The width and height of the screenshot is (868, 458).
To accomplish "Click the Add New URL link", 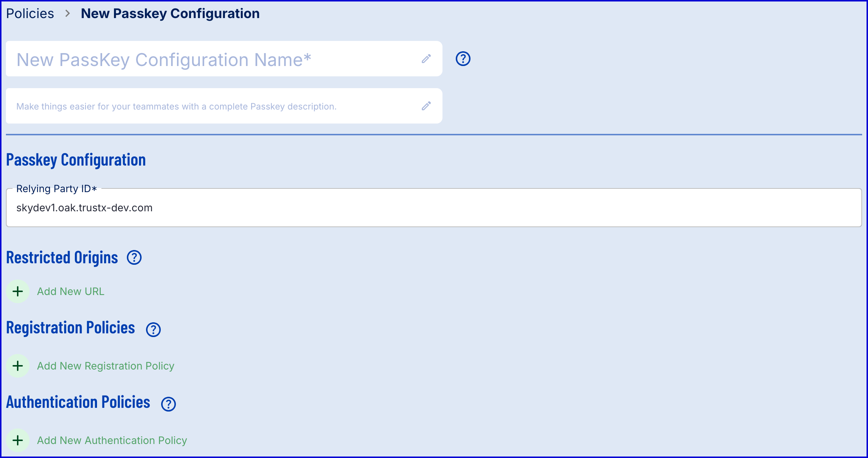I will (71, 291).
